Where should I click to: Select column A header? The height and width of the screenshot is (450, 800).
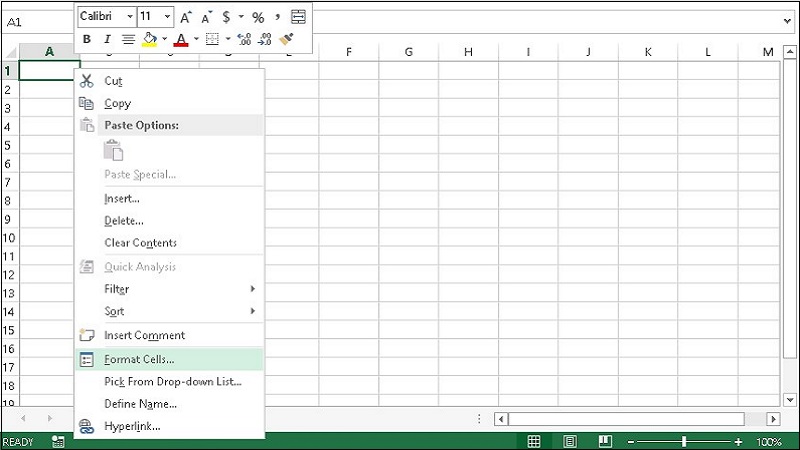coord(49,52)
